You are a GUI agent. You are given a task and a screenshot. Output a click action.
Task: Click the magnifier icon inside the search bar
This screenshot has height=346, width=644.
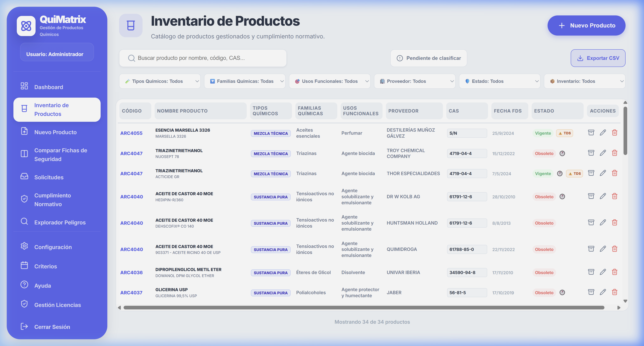click(x=131, y=58)
